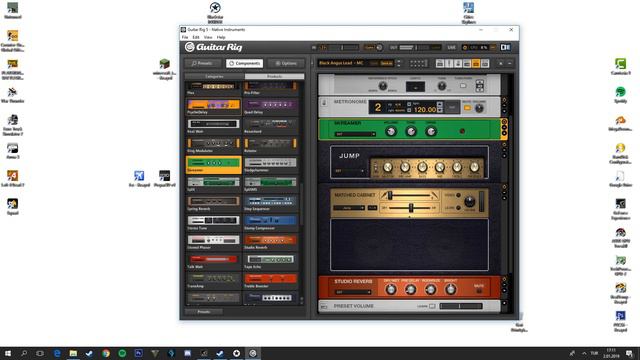Select the Psyche Delay component thumbnail

[213, 106]
